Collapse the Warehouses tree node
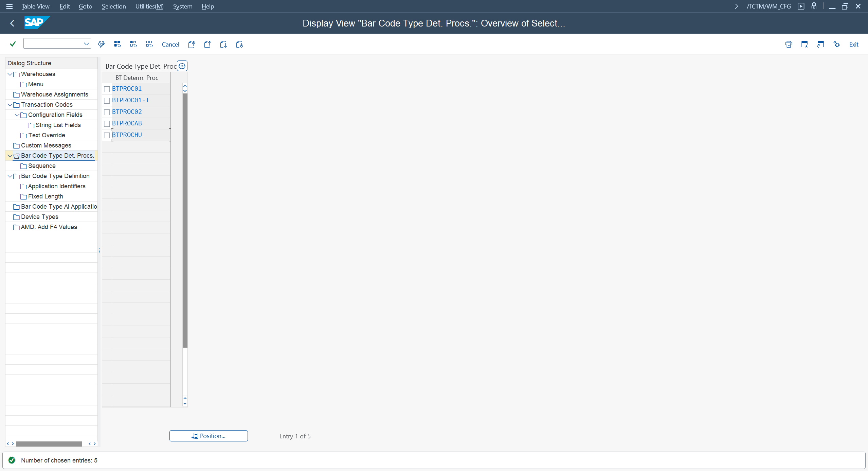 pos(10,74)
